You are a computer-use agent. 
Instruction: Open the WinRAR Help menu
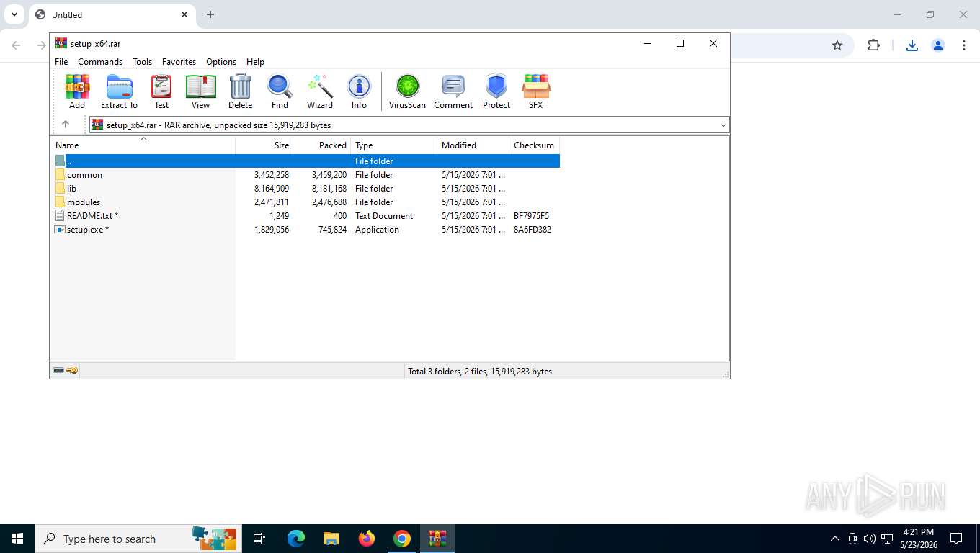[x=255, y=62]
